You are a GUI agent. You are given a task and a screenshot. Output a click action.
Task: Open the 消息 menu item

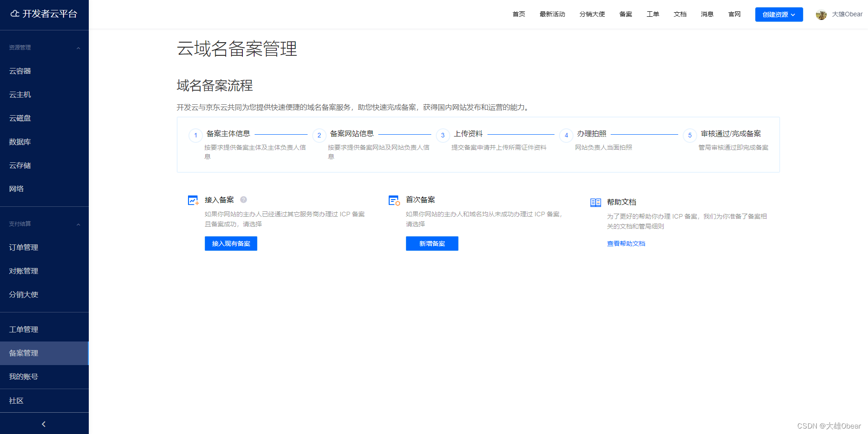click(x=707, y=14)
